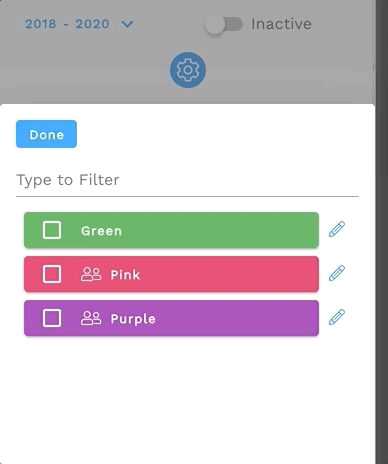Image resolution: width=388 pixels, height=464 pixels.
Task: Open the 2018 - 2020 year range dropdown
Action: pos(79,24)
